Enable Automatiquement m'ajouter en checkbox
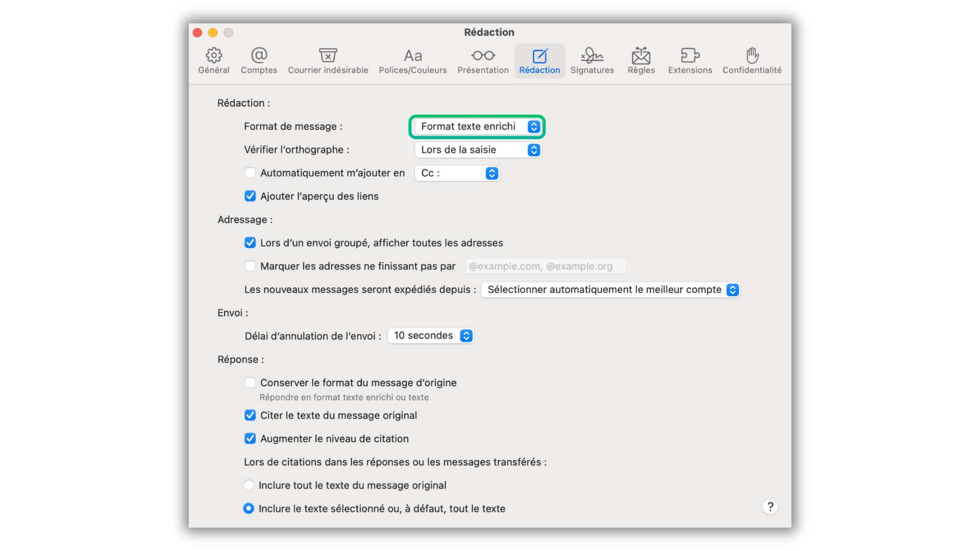 tap(250, 173)
